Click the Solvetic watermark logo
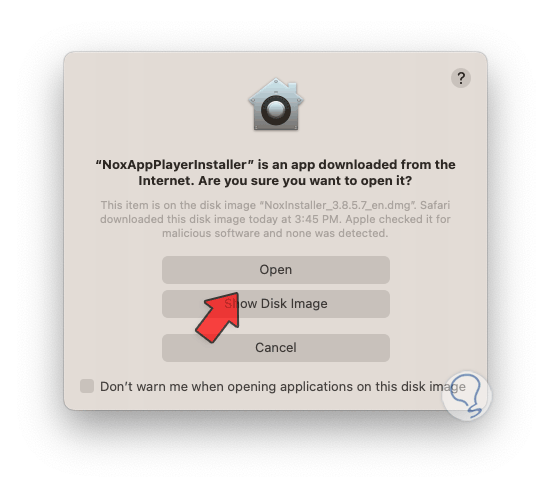The width and height of the screenshot is (552, 498). (467, 396)
